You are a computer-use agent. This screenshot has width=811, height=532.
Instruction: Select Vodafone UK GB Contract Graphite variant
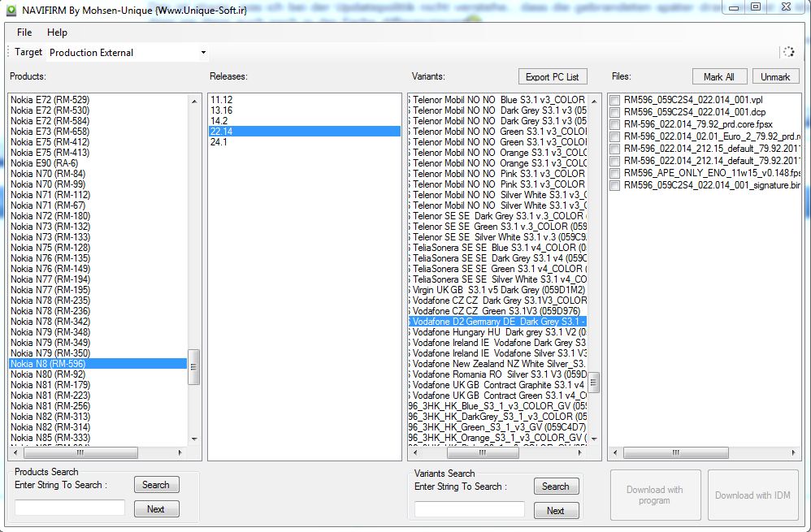497,385
